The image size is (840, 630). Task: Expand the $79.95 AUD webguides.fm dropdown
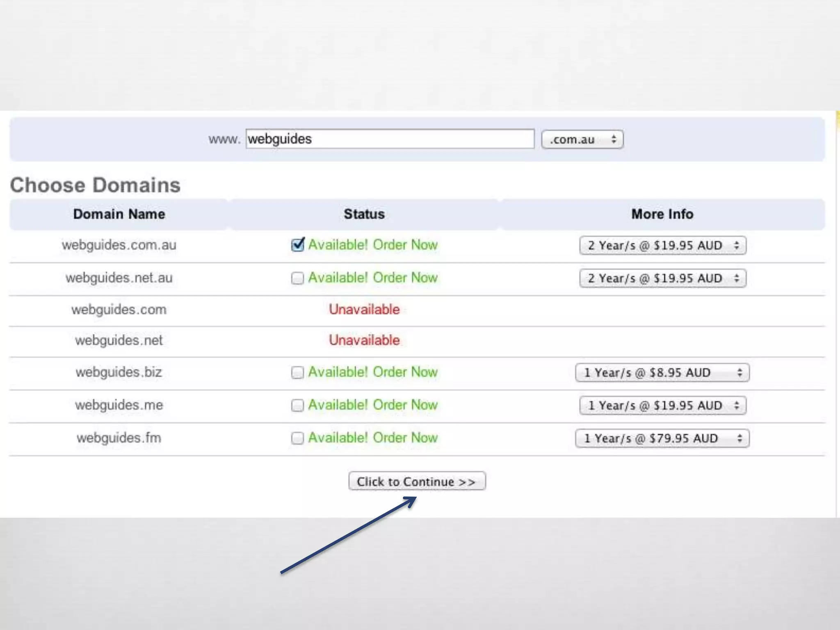[x=662, y=438]
